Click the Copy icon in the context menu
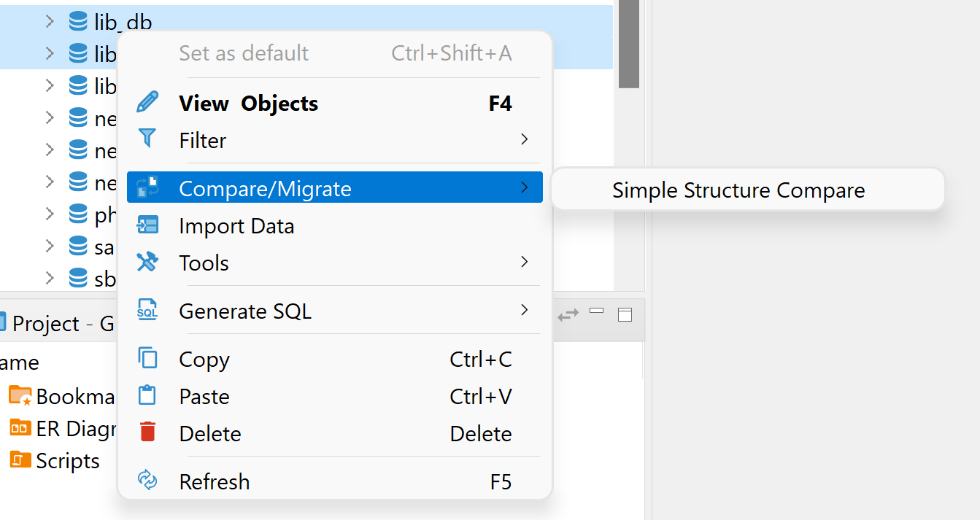 click(x=148, y=359)
